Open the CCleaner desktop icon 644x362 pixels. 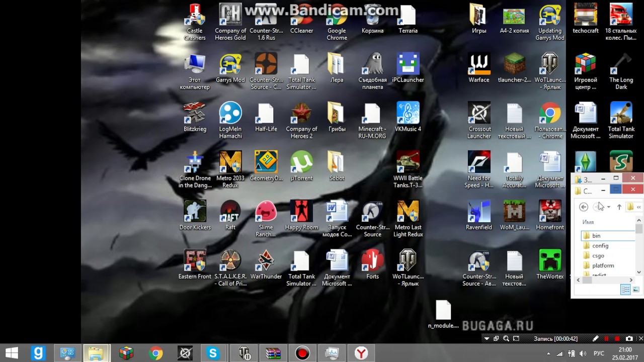pos(301,23)
